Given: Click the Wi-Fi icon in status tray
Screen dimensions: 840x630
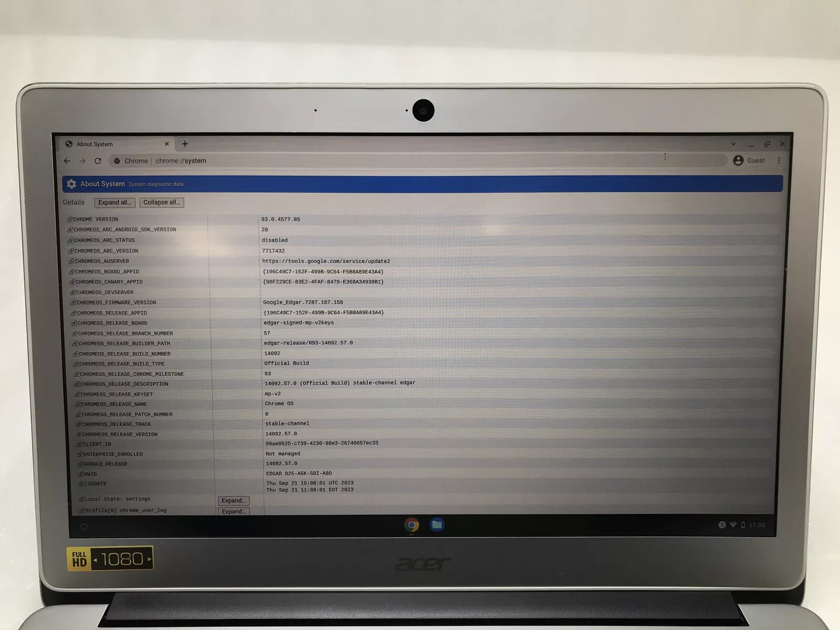Looking at the screenshot, I should click(x=733, y=525).
